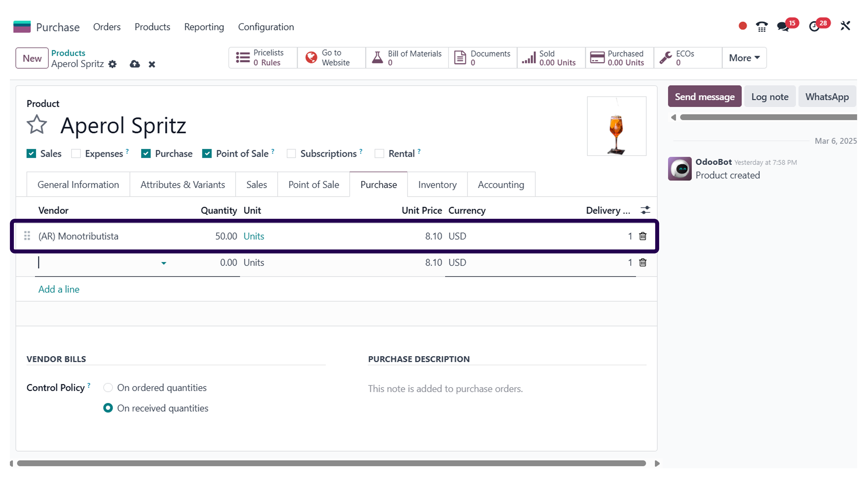The image size is (868, 494).
Task: Open ECOs wrench stat button
Action: click(688, 58)
